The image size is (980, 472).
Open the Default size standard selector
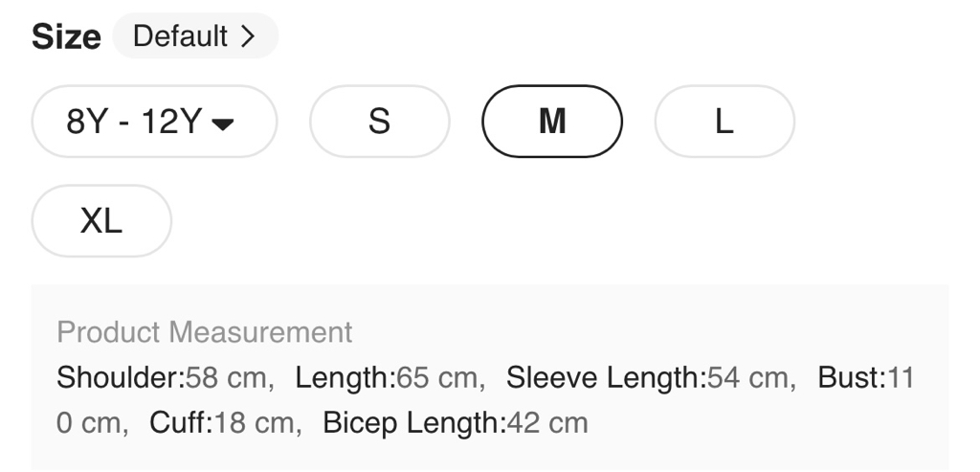(x=194, y=36)
